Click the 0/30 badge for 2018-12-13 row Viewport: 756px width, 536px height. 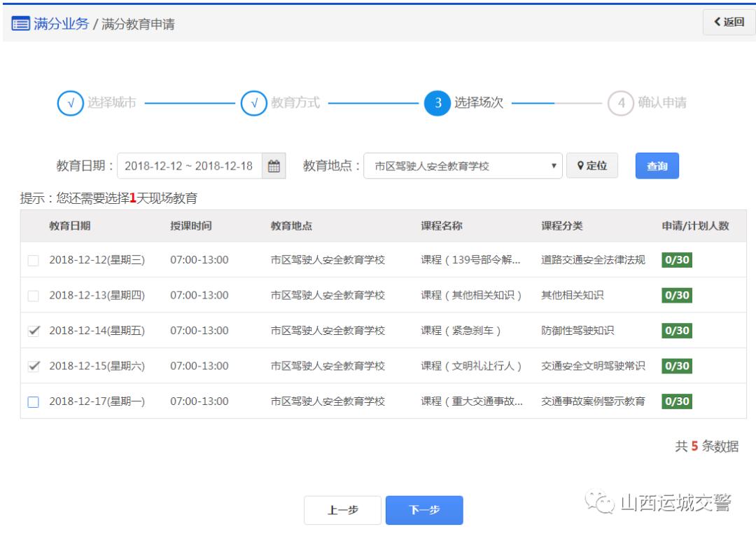(676, 296)
